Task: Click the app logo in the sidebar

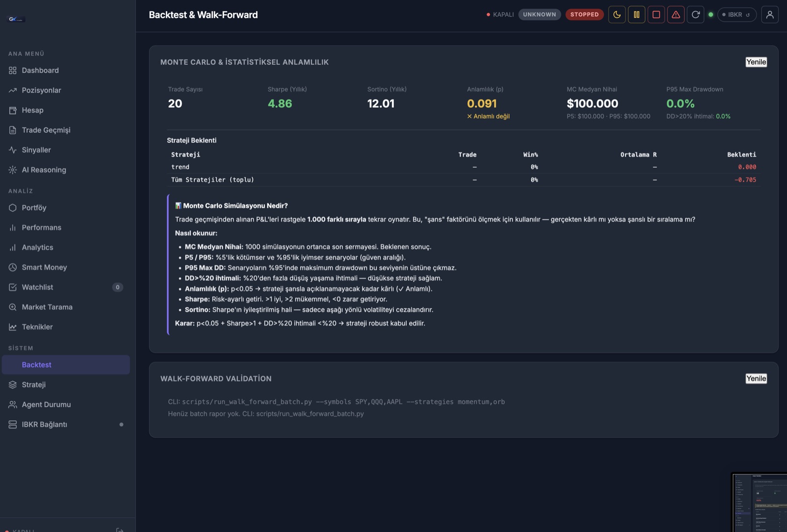Action: pyautogui.click(x=16, y=19)
